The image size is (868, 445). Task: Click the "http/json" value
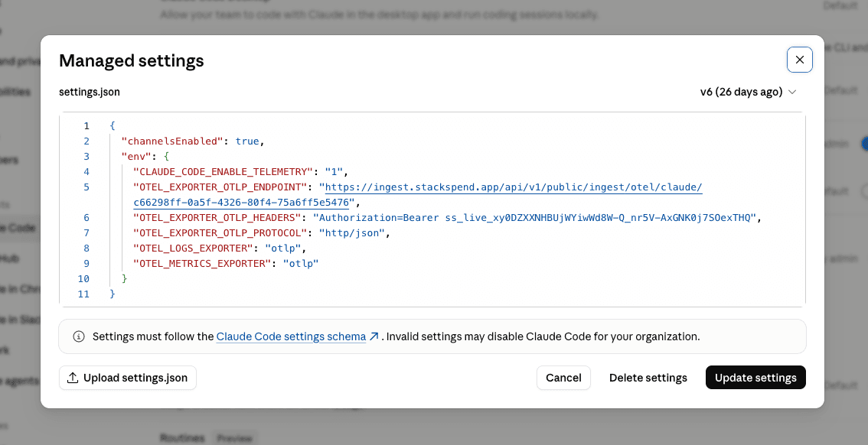351,232
